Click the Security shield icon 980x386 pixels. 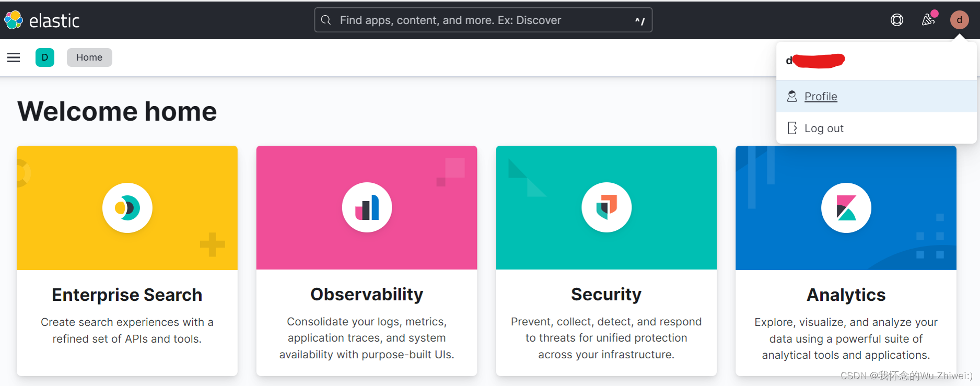(x=606, y=207)
